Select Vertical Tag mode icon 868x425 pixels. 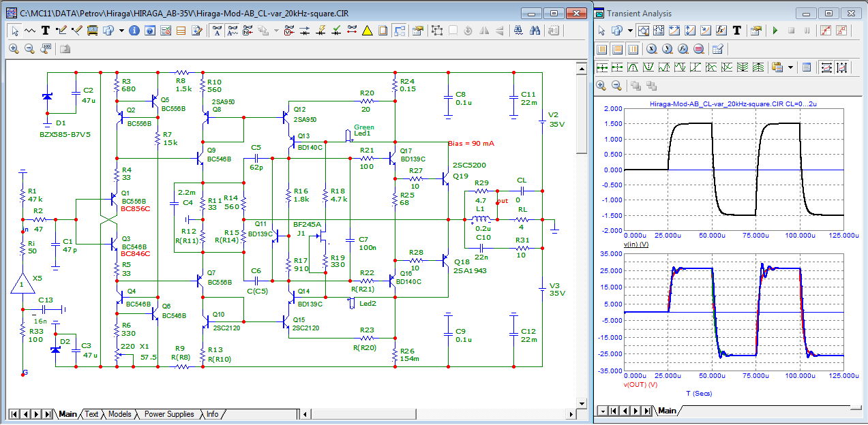point(690,31)
